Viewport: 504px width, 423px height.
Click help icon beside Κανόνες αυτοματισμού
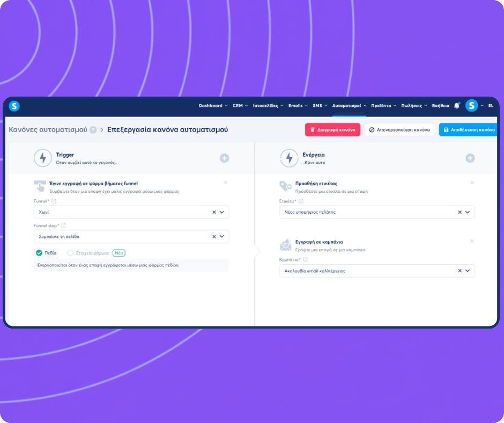tap(93, 130)
